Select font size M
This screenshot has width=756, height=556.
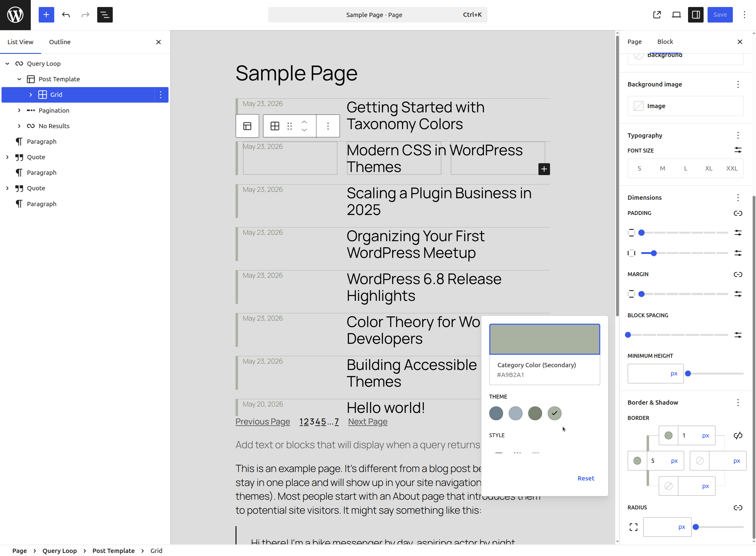click(x=662, y=168)
